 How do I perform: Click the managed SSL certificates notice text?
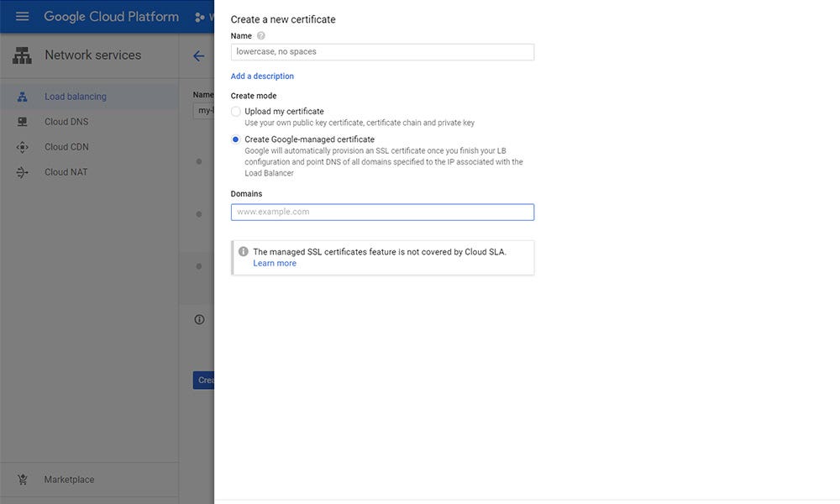tap(380, 252)
